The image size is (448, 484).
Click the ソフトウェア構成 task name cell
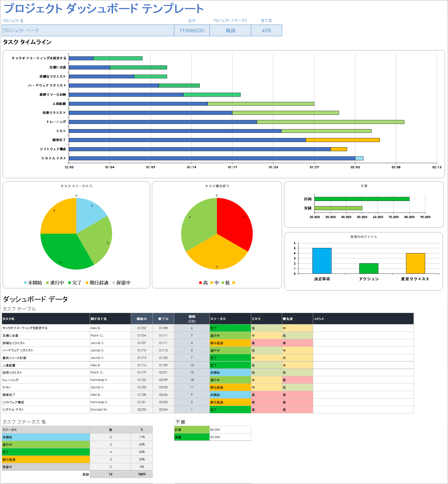coord(46,402)
